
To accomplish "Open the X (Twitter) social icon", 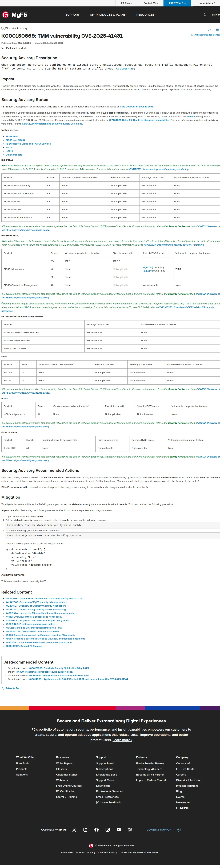I will 74,830.
